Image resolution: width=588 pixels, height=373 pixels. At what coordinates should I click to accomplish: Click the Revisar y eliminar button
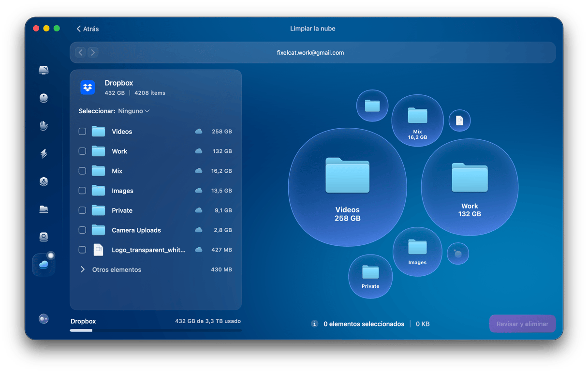(x=522, y=324)
